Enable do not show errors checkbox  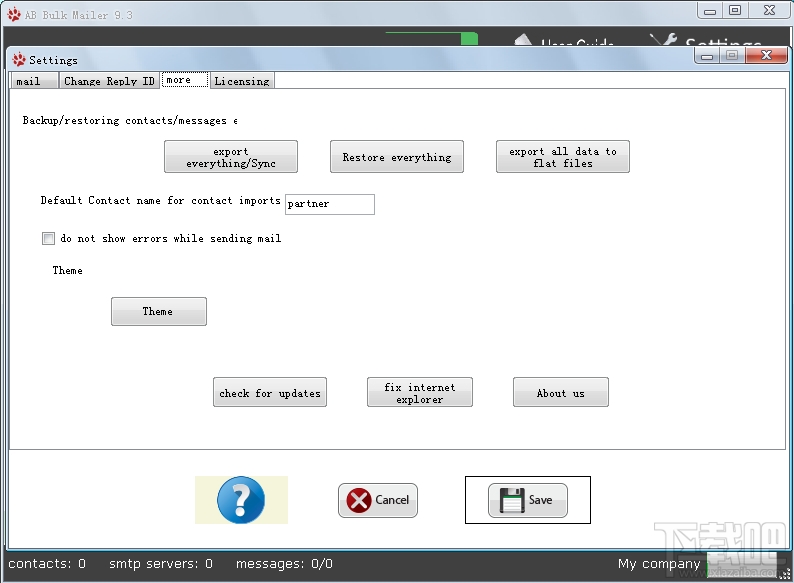[48, 239]
